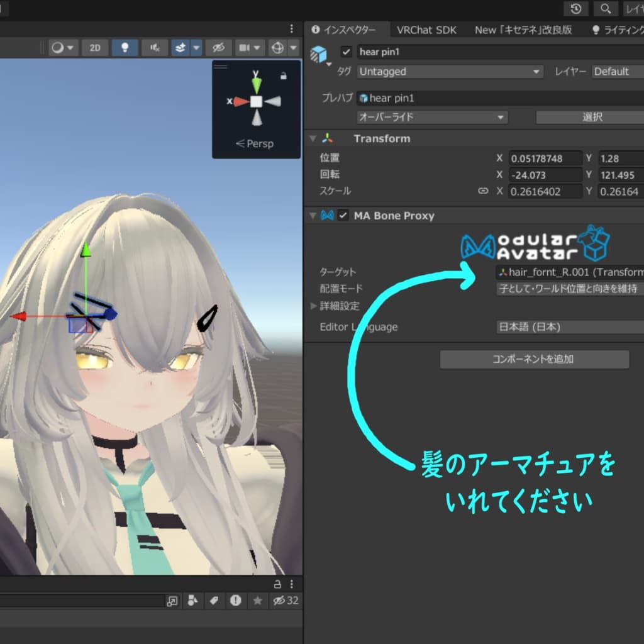
Task: Click the favorites star icon
Action: [257, 601]
